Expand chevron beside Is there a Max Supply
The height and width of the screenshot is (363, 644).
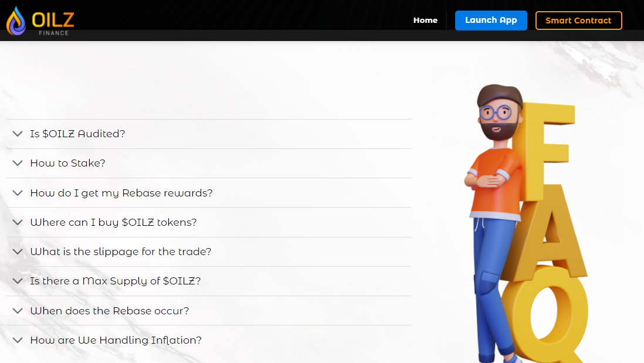point(17,281)
